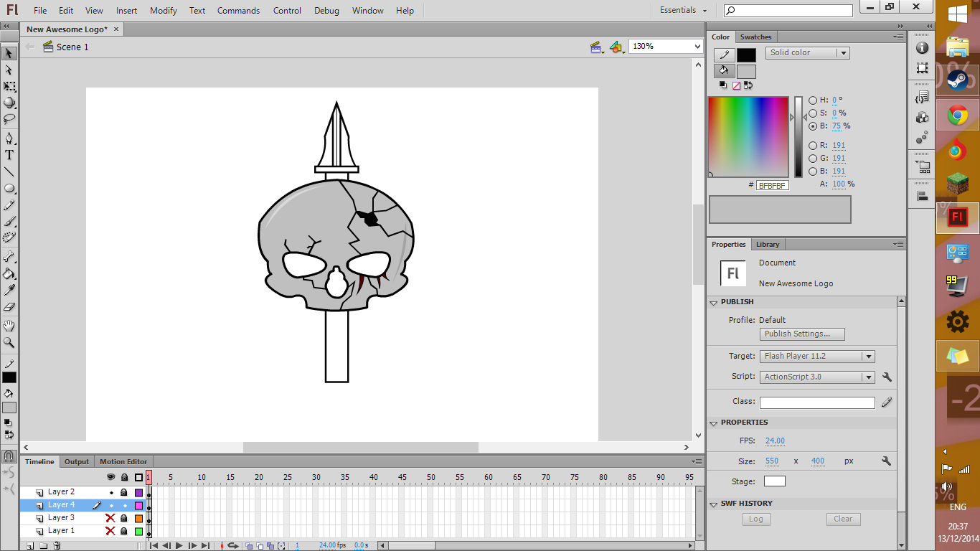Viewport: 980px width, 551px height.
Task: Select the S saturation radio button
Action: pos(813,113)
